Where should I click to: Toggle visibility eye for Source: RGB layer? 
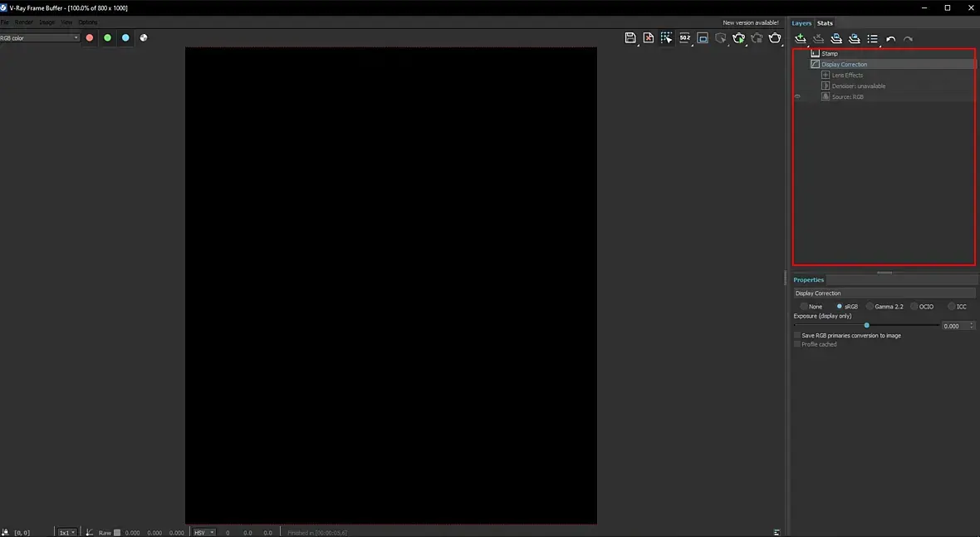[x=797, y=96]
